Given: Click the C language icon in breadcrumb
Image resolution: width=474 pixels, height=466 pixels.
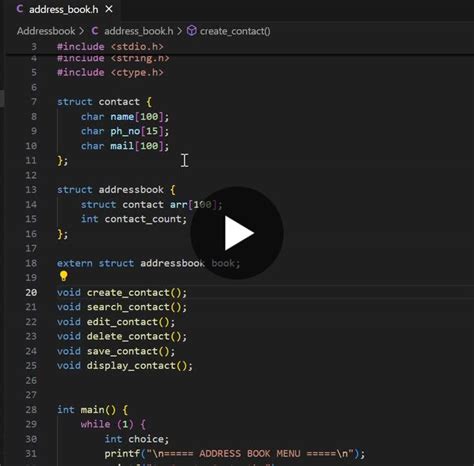Looking at the screenshot, I should click(x=95, y=31).
